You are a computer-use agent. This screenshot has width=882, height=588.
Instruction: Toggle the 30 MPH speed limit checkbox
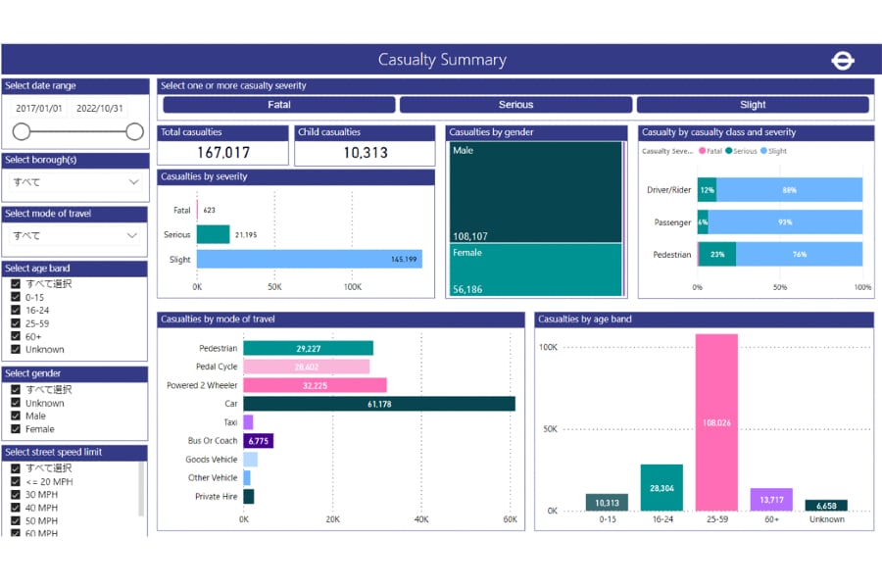pyautogui.click(x=16, y=495)
